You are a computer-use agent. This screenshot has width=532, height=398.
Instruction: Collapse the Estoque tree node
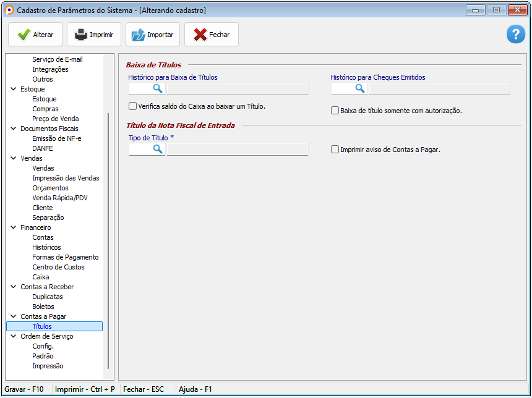pos(14,89)
